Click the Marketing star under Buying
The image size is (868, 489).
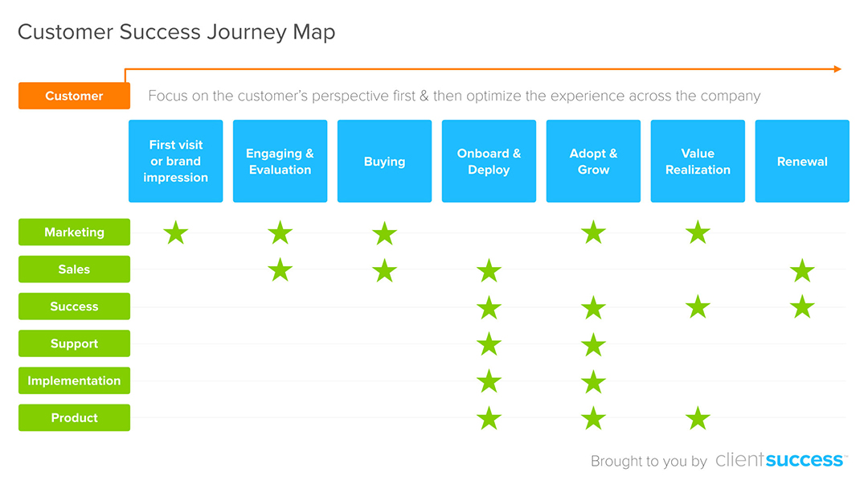coord(384,233)
